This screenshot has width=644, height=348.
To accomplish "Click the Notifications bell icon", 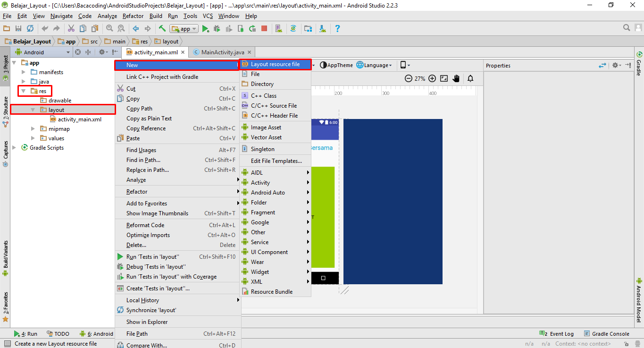I will point(470,78).
